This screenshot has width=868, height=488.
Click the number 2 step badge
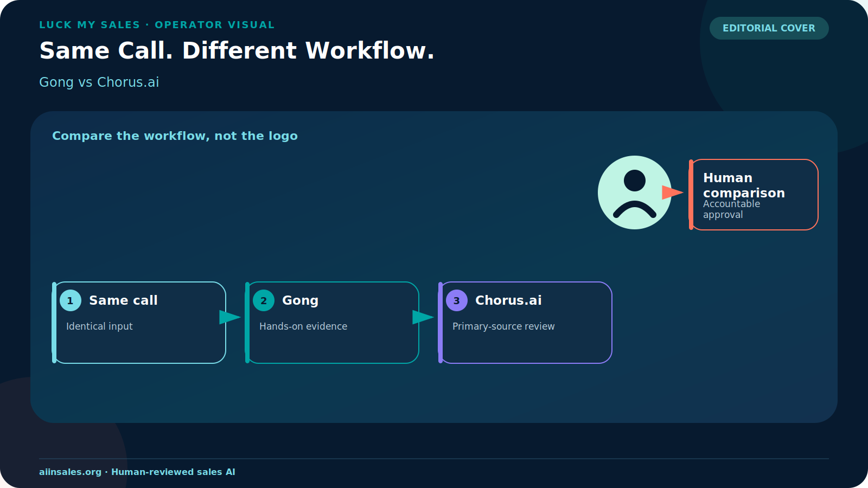(x=264, y=300)
